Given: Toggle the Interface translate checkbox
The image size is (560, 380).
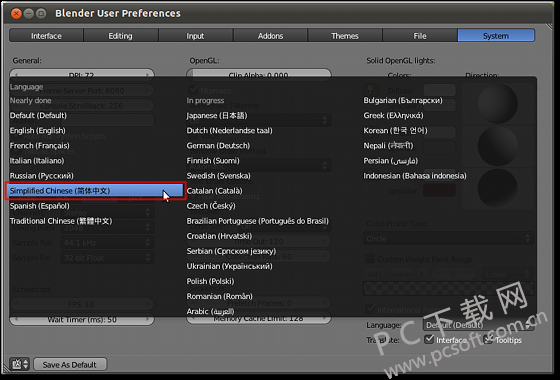Looking at the screenshot, I should (429, 339).
